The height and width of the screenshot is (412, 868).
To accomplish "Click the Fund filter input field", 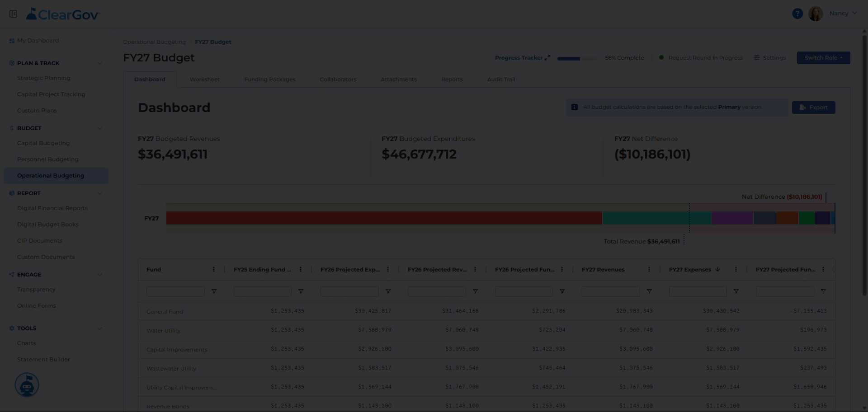I will [x=175, y=292].
